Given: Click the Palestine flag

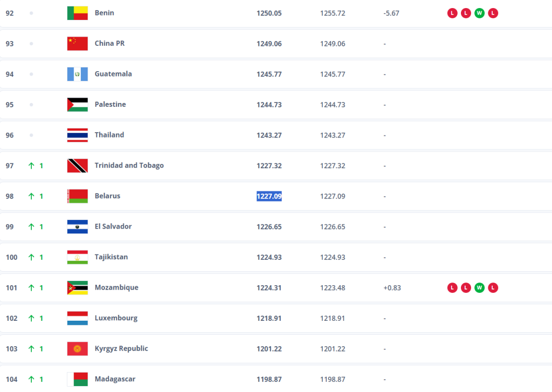Looking at the screenshot, I should 77,105.
